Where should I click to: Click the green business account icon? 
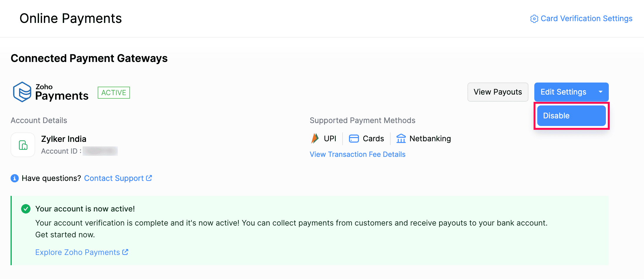(23, 144)
